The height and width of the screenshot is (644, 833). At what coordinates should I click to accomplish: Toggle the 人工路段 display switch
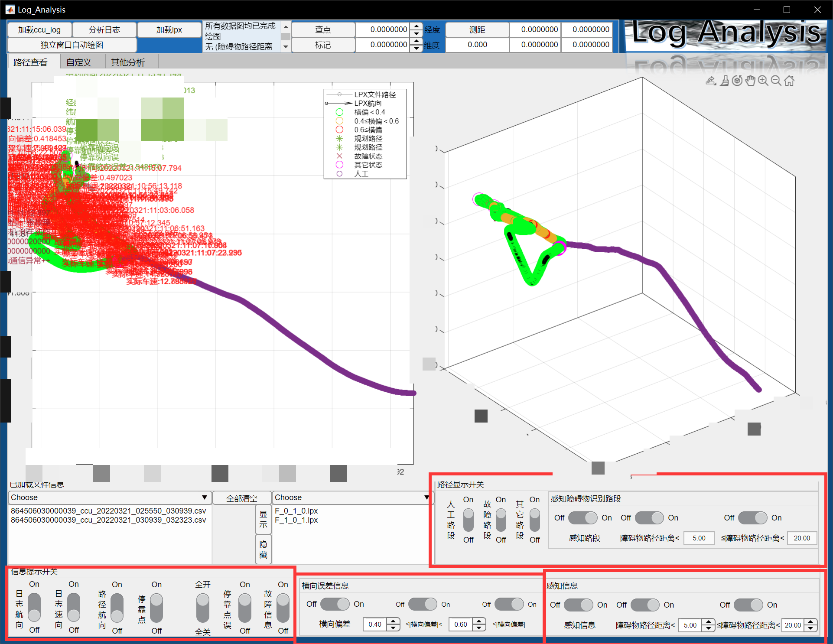[x=468, y=520]
